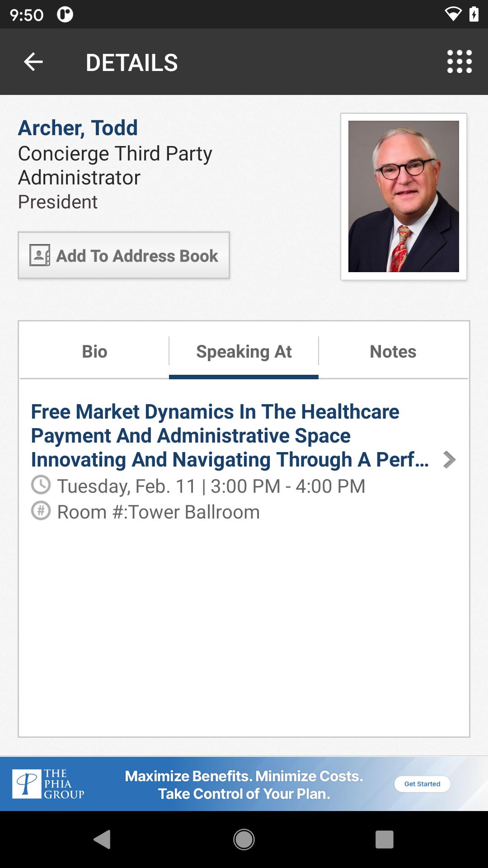Select the Speaking At tab
The width and height of the screenshot is (488, 868).
pos(244,351)
